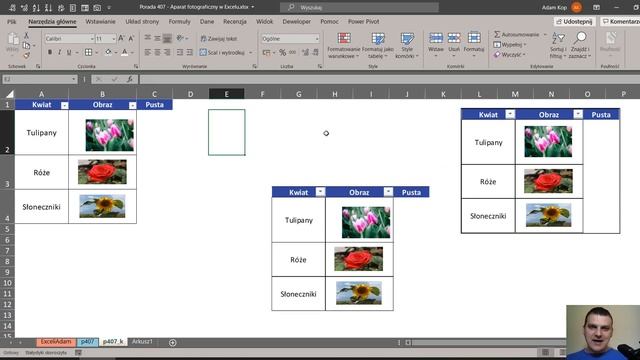Open Obraz filter in column B
Viewport: 640px width, 360px height.
coord(132,105)
